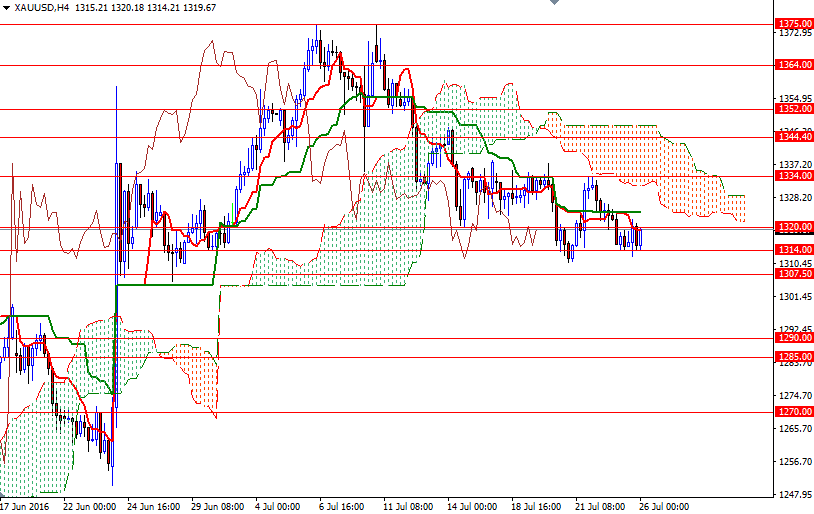Select the 1314.00 red price label
Viewport: 814px width, 514px height.
click(x=794, y=249)
